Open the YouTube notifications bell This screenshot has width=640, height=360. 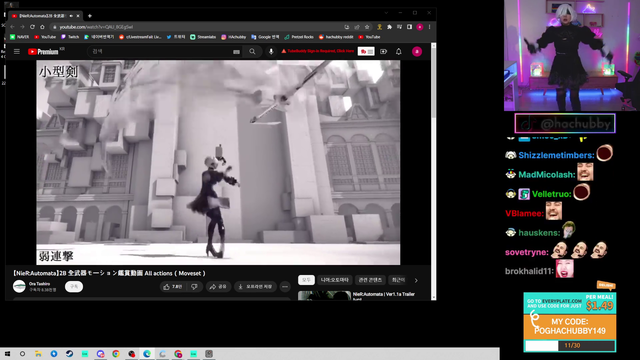(398, 51)
